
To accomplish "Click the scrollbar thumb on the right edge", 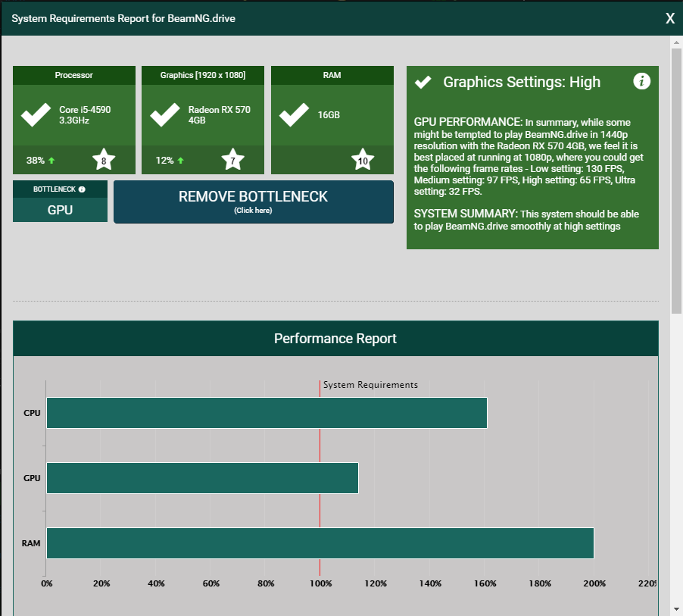I will 676,181.
